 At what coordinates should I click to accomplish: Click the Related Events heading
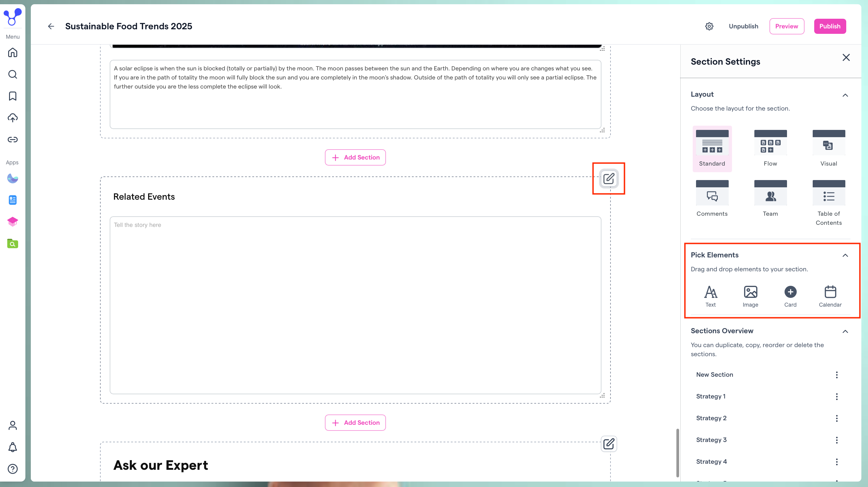click(x=144, y=197)
